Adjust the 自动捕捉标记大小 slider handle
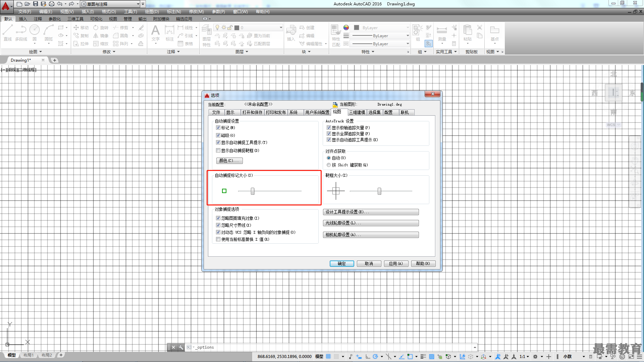This screenshot has width=644, height=362. click(253, 191)
